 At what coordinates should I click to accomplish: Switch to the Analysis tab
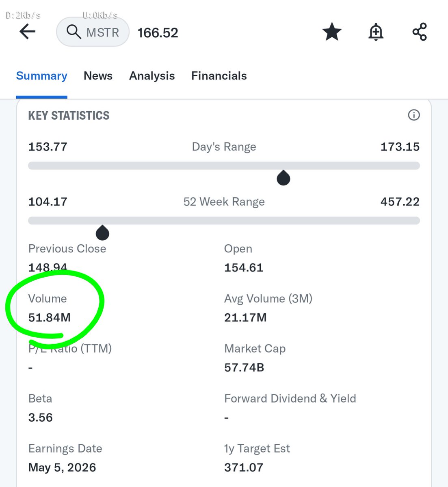pyautogui.click(x=152, y=76)
